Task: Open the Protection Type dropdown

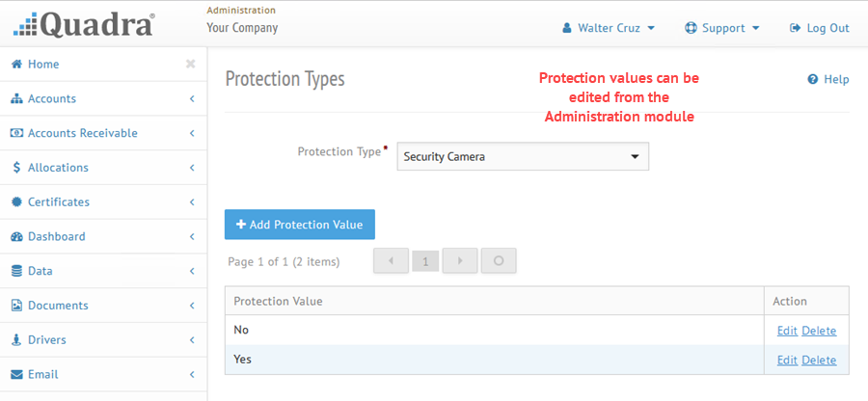Action: pyautogui.click(x=523, y=156)
